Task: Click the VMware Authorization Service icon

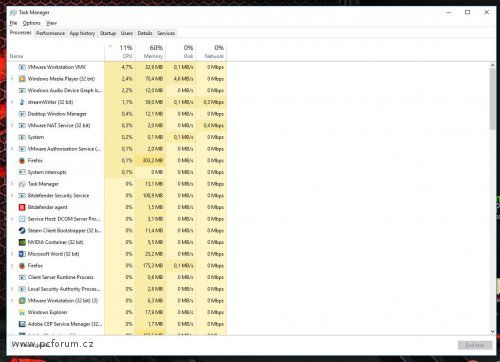Action: (x=22, y=149)
